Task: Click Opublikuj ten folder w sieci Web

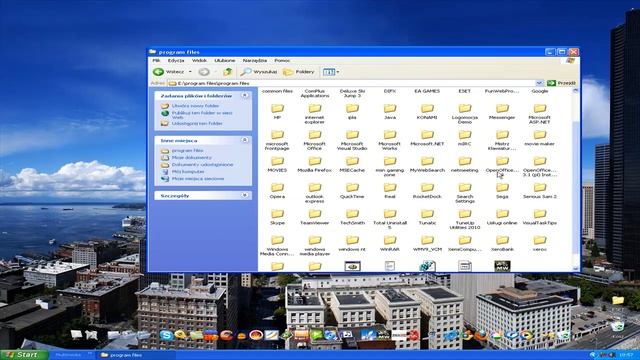Action: [x=202, y=115]
